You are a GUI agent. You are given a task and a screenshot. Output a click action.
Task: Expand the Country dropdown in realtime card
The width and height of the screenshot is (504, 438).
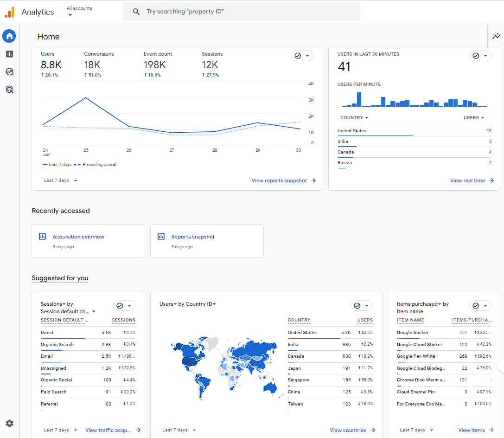[354, 118]
